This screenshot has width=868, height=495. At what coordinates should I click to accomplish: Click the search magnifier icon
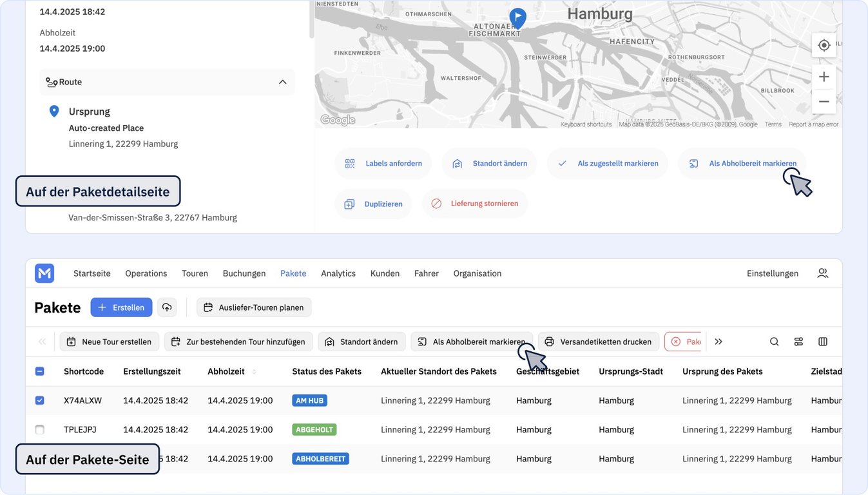point(775,342)
